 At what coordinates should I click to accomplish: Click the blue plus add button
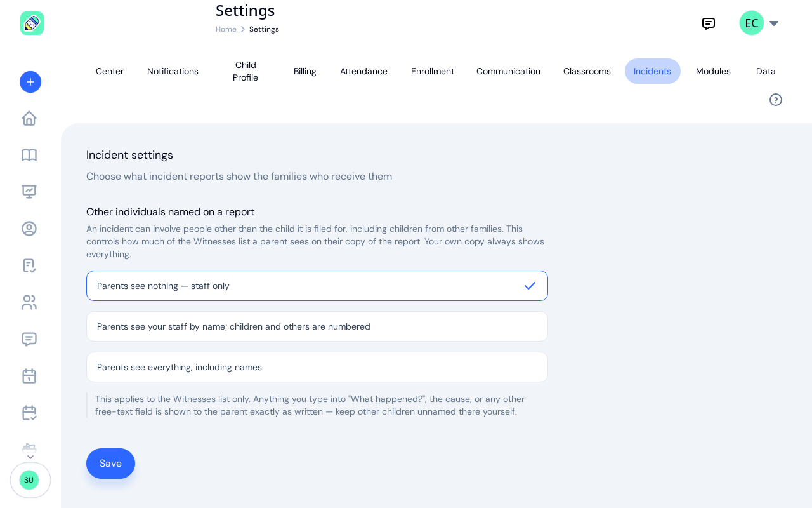(30, 82)
